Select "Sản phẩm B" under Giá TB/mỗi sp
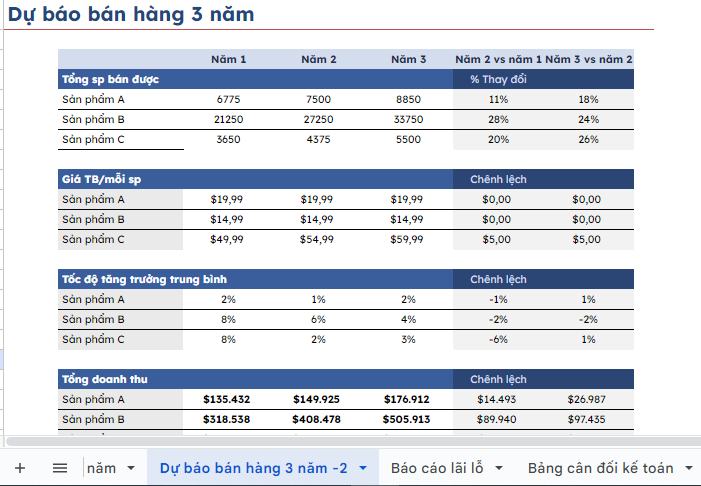 click(x=121, y=219)
